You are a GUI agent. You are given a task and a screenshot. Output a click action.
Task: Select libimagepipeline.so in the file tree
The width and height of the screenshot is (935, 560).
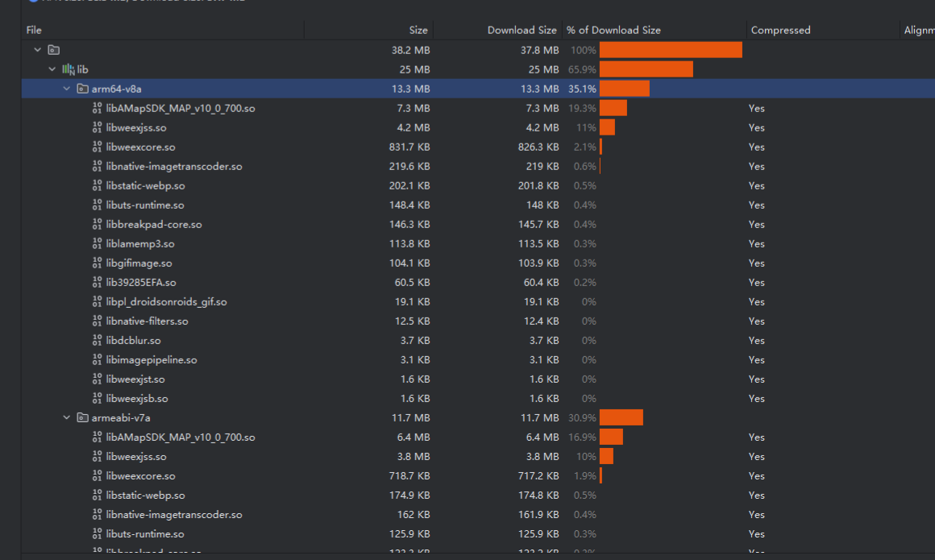(152, 360)
